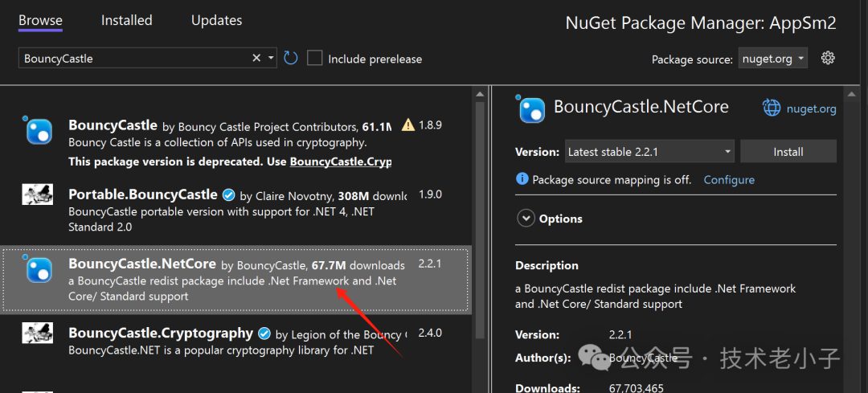The width and height of the screenshot is (868, 393).
Task: Click the BouncyCastle package icon in list
Action: [x=38, y=130]
